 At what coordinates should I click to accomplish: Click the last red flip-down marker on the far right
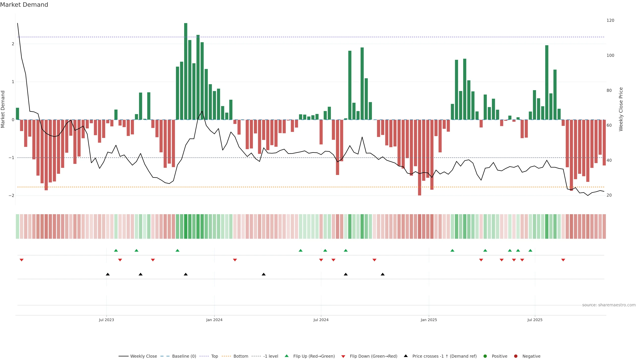tap(563, 260)
